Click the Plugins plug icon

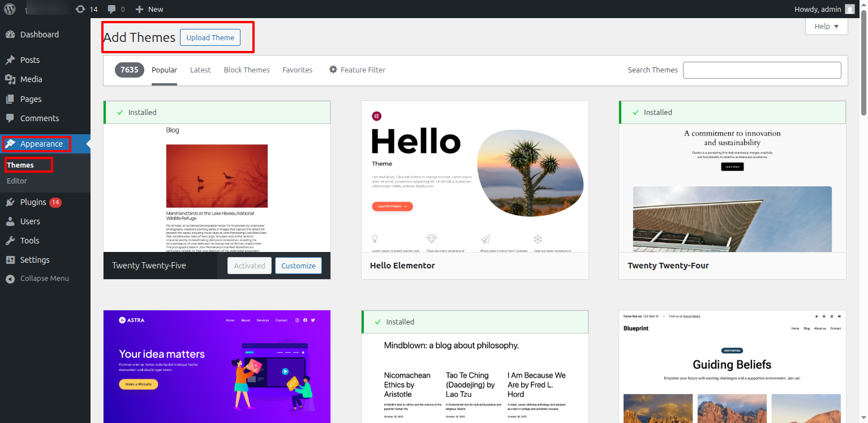[x=10, y=202]
